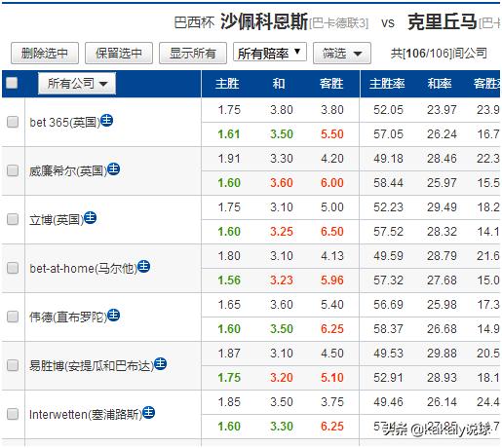Click bet-at-home current home odds 1.56
The height and width of the screenshot is (448, 502).
coord(229,280)
